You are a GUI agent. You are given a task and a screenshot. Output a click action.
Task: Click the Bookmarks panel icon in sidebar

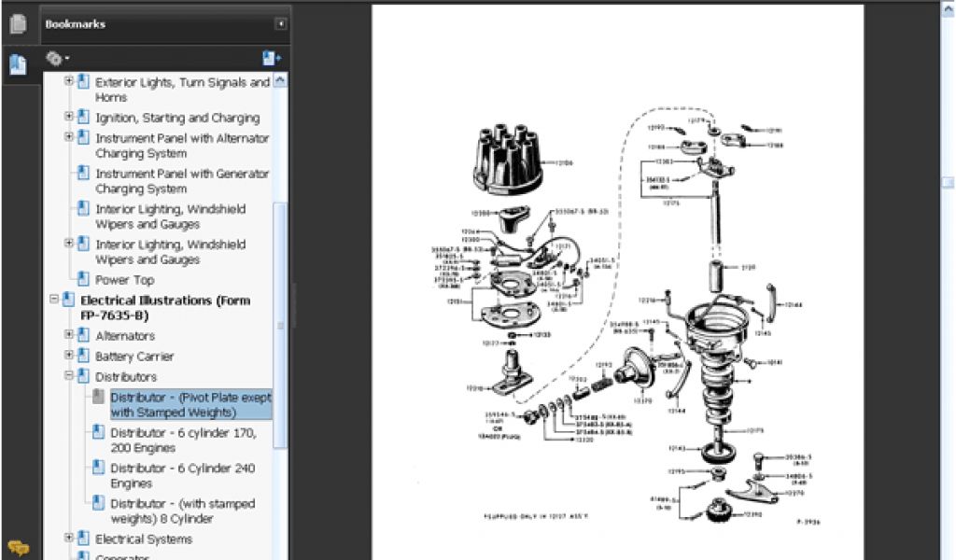click(x=18, y=64)
